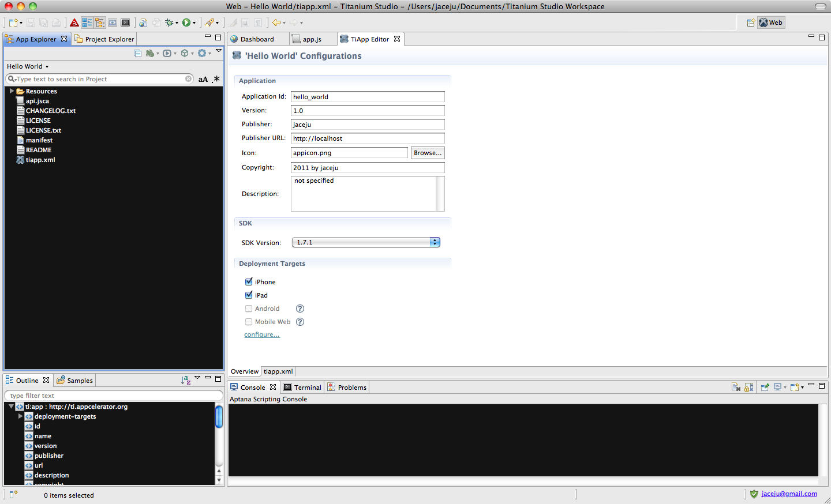Viewport: 831px width, 504px height.
Task: Open App Explorer view menu triangle
Action: tap(219, 51)
